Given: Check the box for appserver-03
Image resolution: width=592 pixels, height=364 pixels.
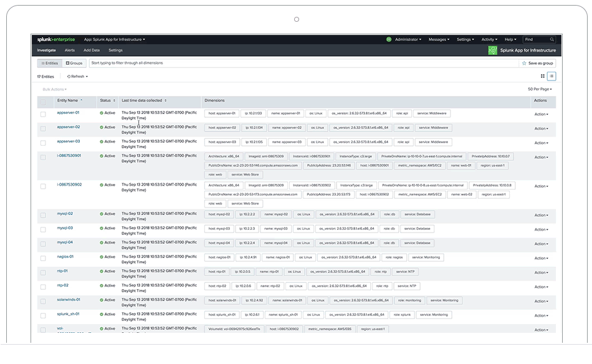Looking at the screenshot, I should (43, 143).
